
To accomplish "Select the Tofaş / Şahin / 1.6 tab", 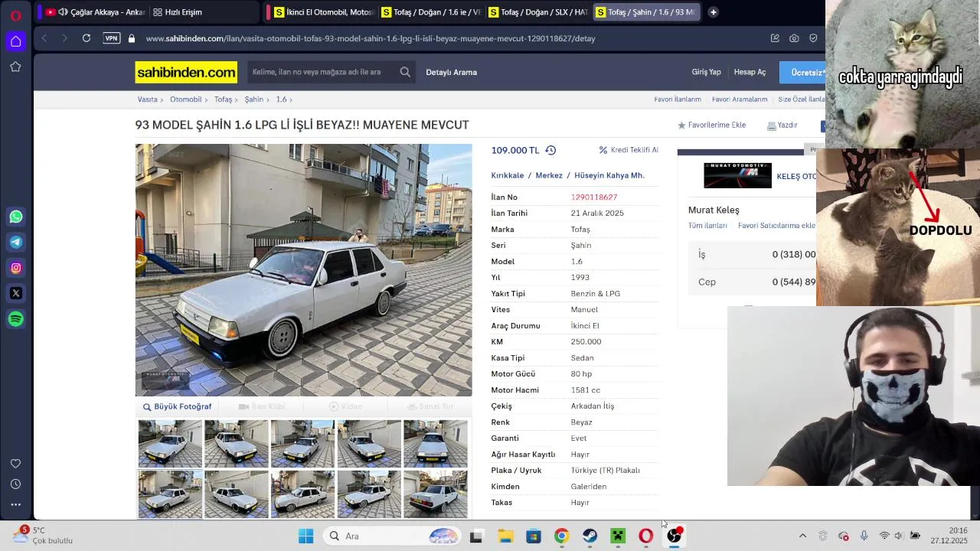I will click(645, 12).
